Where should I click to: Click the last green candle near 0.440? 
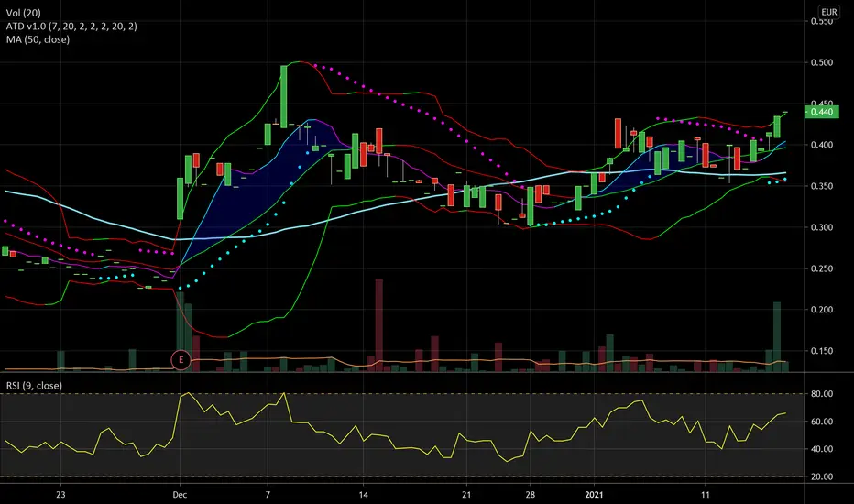777,126
